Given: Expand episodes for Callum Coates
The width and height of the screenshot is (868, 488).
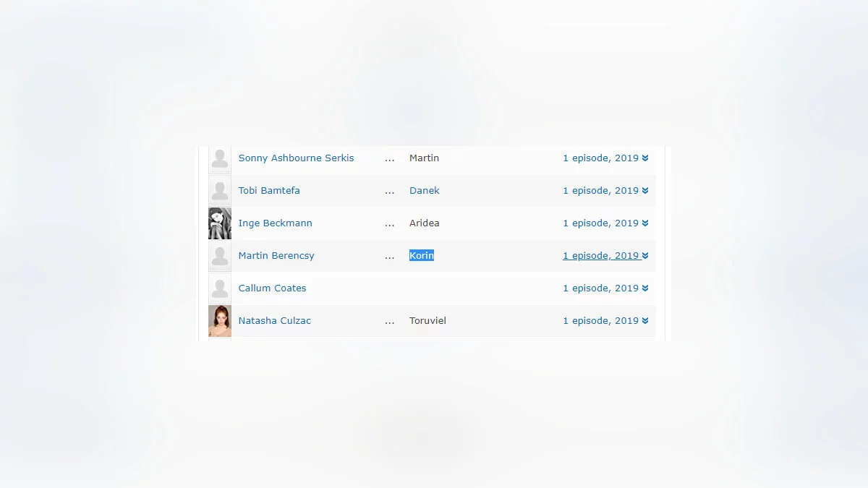Looking at the screenshot, I should coord(605,288).
